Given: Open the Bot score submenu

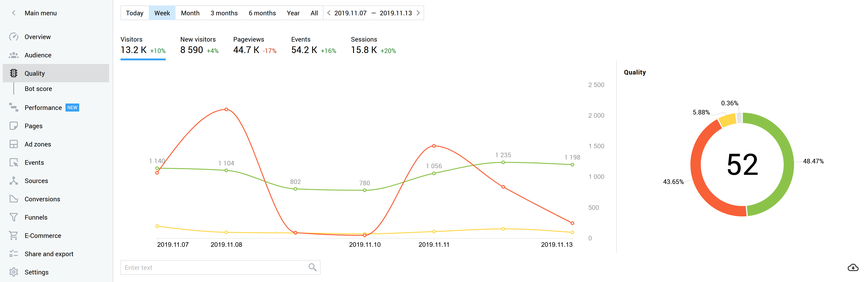Looking at the screenshot, I should click(x=38, y=88).
